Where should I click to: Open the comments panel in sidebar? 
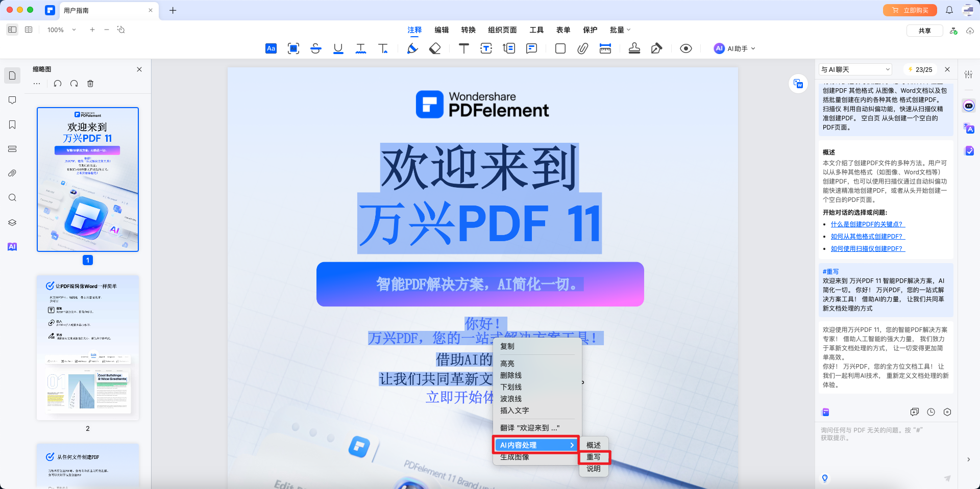coord(12,100)
